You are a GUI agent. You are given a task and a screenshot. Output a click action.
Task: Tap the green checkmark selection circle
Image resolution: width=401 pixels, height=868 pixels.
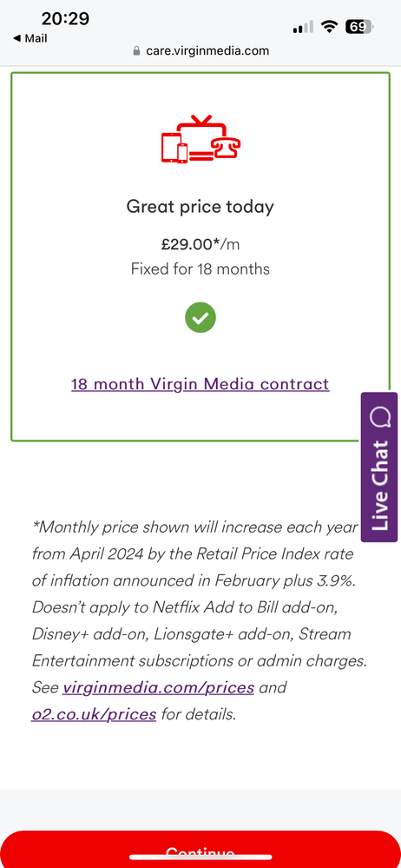[200, 318]
